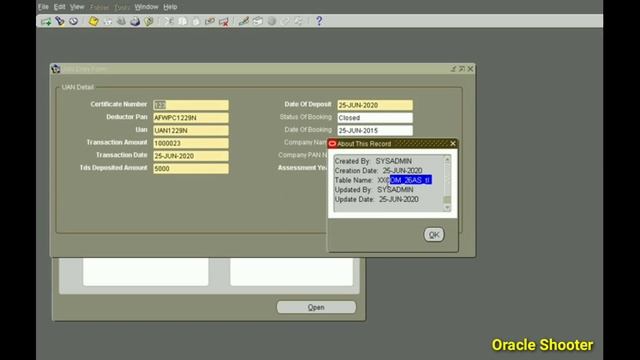Image resolution: width=640 pixels, height=360 pixels.
Task: Click the Certificate Number field
Action: [191, 105]
